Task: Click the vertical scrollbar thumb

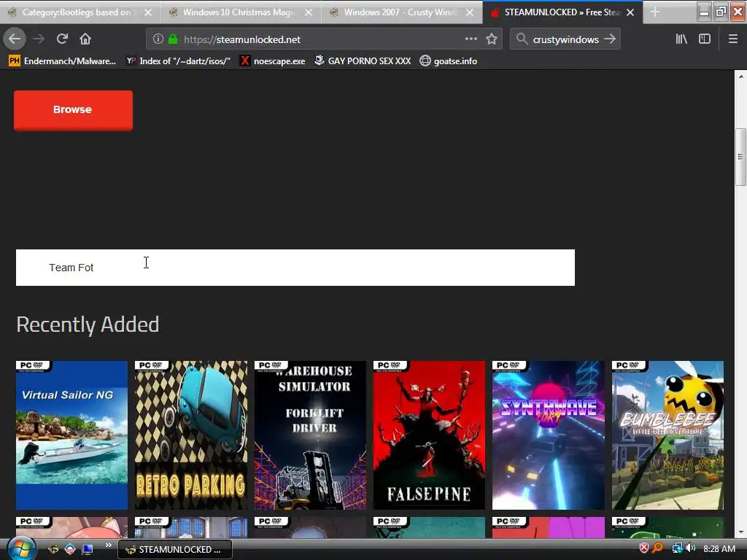Action: coord(741,157)
